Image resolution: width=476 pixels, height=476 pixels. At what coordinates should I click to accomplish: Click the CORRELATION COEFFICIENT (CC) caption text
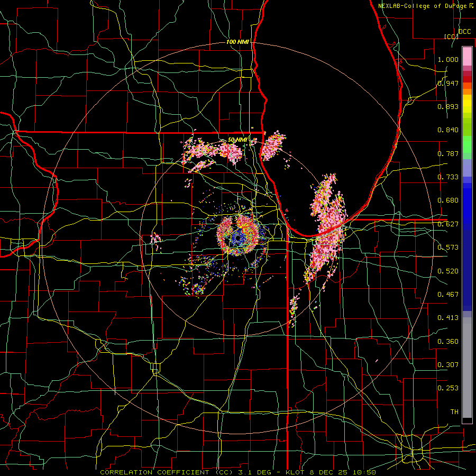[x=167, y=472]
